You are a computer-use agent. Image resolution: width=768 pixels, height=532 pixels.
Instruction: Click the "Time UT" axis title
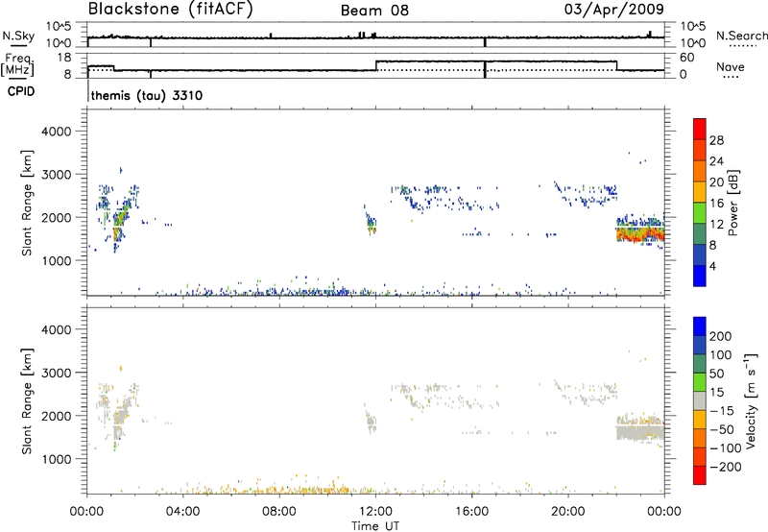(x=375, y=526)
